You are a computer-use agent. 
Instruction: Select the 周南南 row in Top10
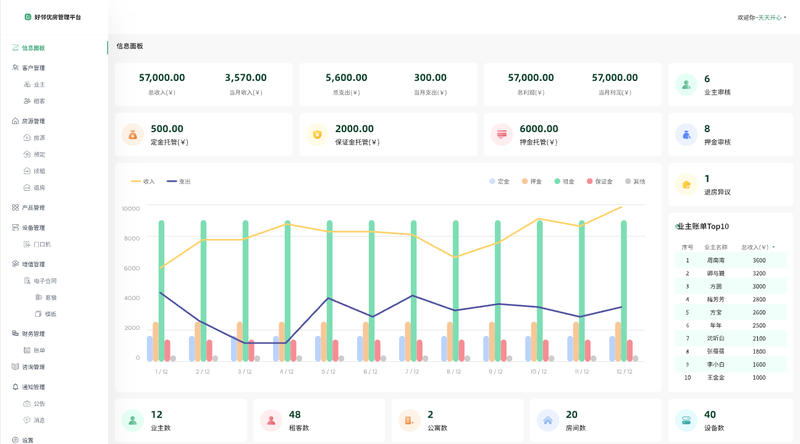tap(730, 260)
